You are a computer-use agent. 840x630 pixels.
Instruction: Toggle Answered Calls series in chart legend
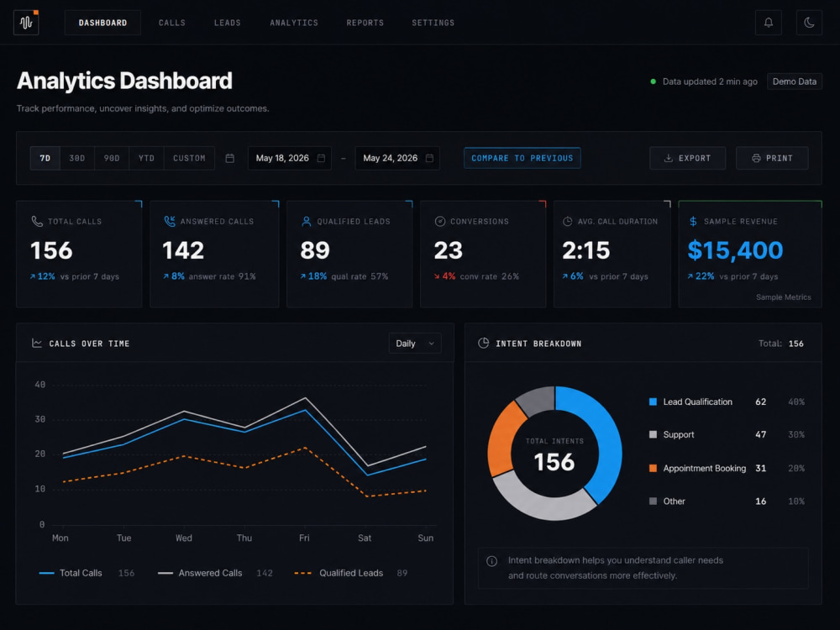[215, 573]
